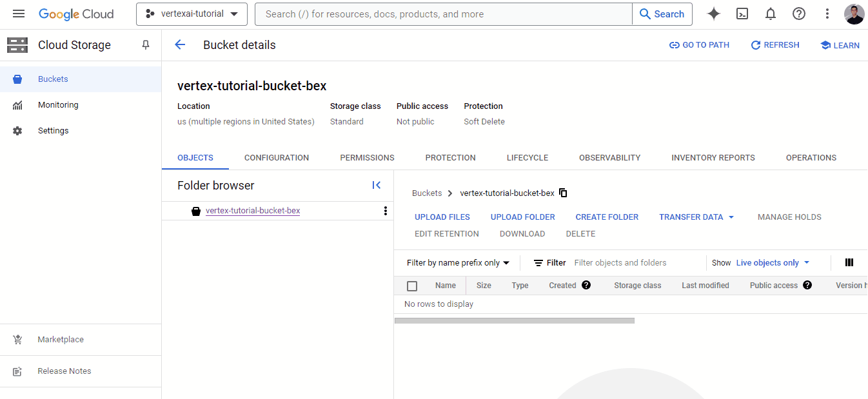This screenshot has height=399, width=868.
Task: Open the main navigation hamburger menu
Action: (19, 14)
